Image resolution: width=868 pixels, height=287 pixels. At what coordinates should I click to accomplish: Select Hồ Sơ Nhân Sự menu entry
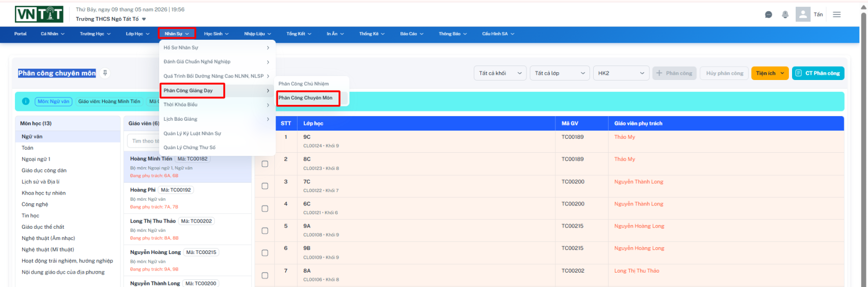(x=217, y=47)
